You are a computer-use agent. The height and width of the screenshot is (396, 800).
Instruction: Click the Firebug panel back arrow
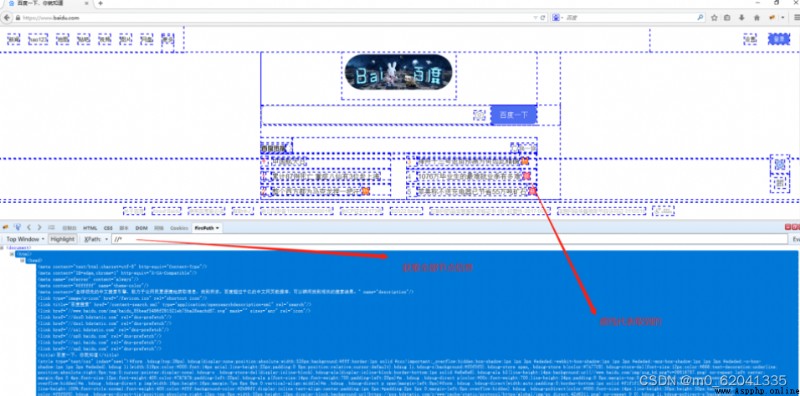(29, 228)
